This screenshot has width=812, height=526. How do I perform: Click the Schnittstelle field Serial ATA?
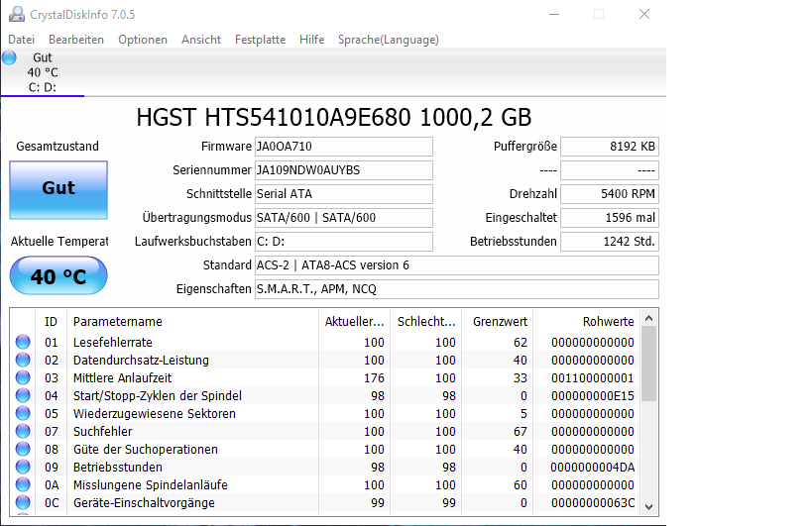pyautogui.click(x=344, y=194)
